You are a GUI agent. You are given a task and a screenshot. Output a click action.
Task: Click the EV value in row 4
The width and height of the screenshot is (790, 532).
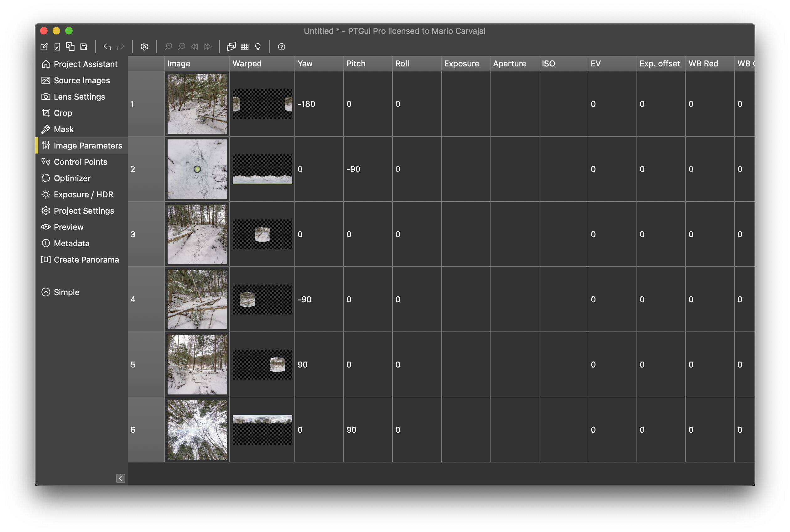click(x=593, y=299)
